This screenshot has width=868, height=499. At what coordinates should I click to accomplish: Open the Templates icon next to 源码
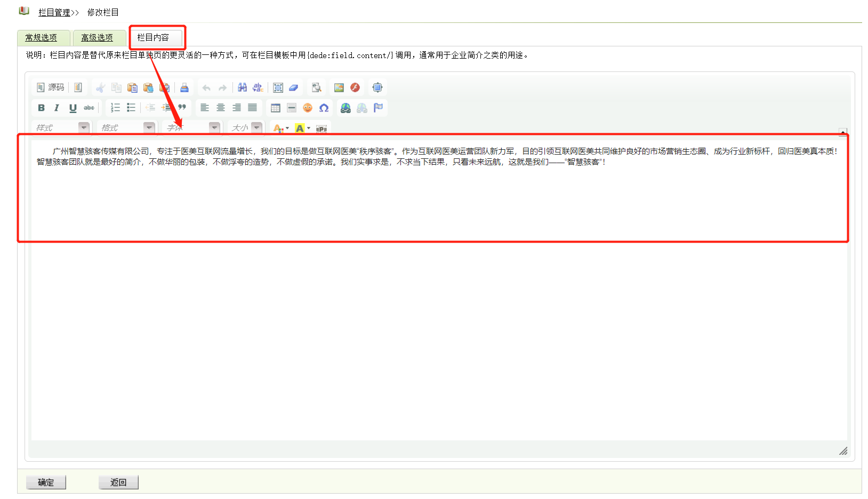click(x=78, y=87)
